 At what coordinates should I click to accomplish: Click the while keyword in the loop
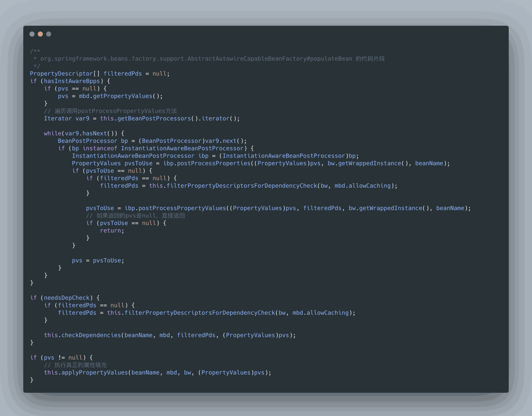tap(52, 133)
